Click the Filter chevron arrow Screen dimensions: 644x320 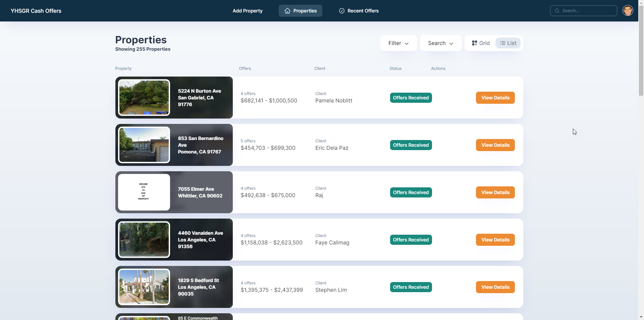[x=407, y=43]
